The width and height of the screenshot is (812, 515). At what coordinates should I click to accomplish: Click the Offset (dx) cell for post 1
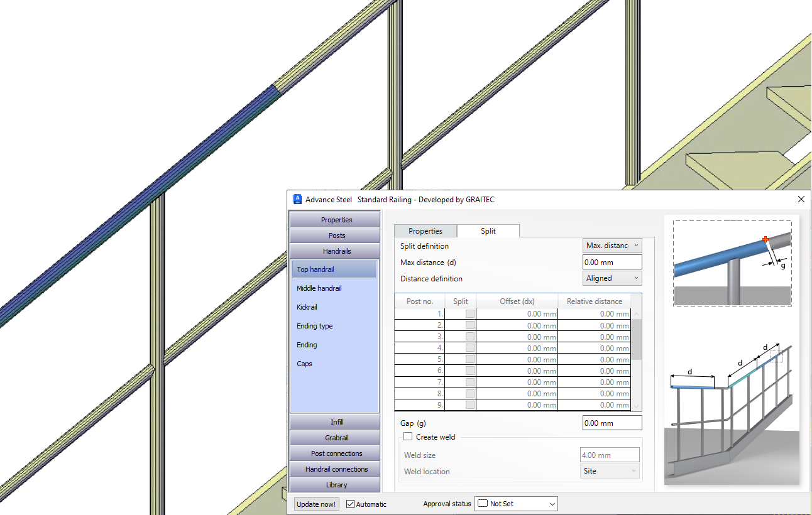coord(517,314)
